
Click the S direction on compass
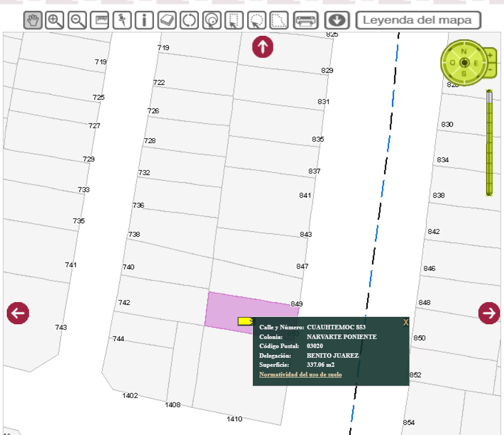pos(464,73)
